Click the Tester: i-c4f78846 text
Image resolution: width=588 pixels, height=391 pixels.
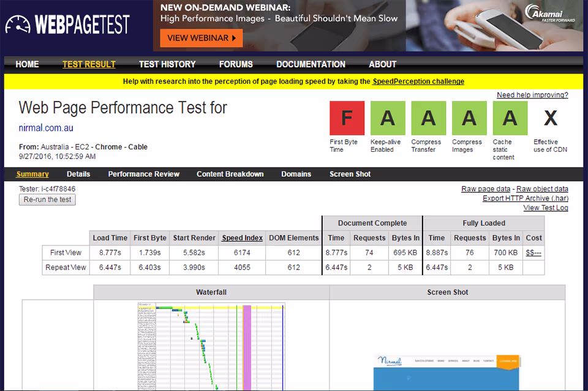pyautogui.click(x=47, y=188)
